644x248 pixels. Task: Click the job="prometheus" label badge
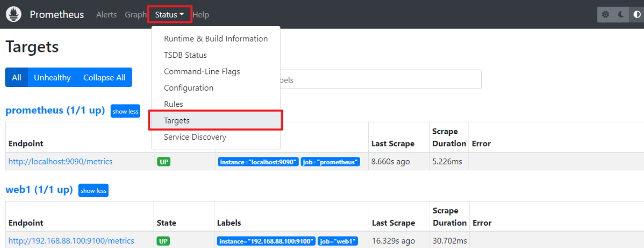(x=330, y=162)
